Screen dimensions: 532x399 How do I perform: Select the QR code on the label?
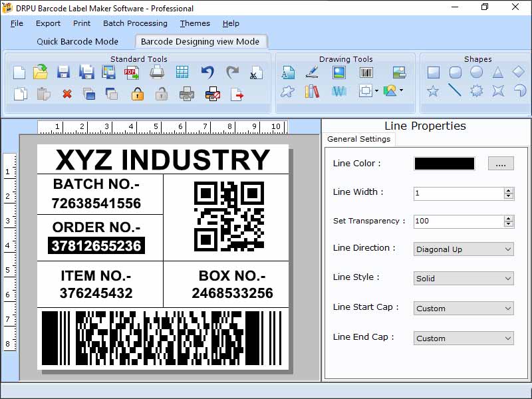coord(229,217)
